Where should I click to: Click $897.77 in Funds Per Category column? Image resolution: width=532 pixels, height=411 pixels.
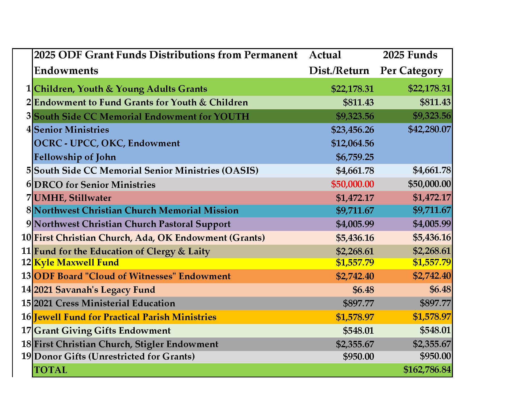(x=435, y=303)
